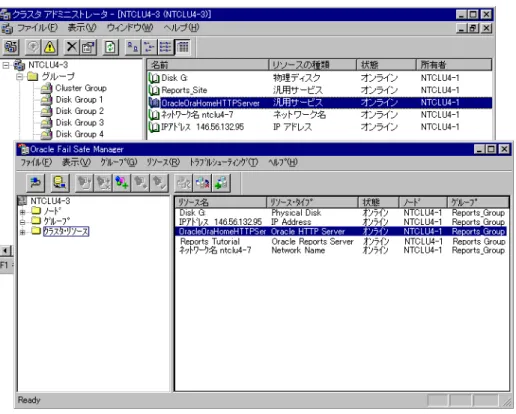Image resolution: width=516 pixels, height=414 pixels.
Task: Click the book icon beside Reports_Site
Action: click(x=154, y=90)
